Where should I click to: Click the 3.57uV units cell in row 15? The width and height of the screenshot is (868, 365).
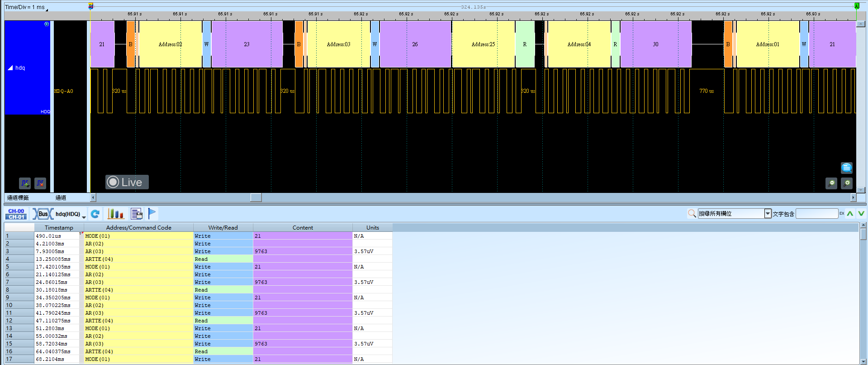(373, 344)
